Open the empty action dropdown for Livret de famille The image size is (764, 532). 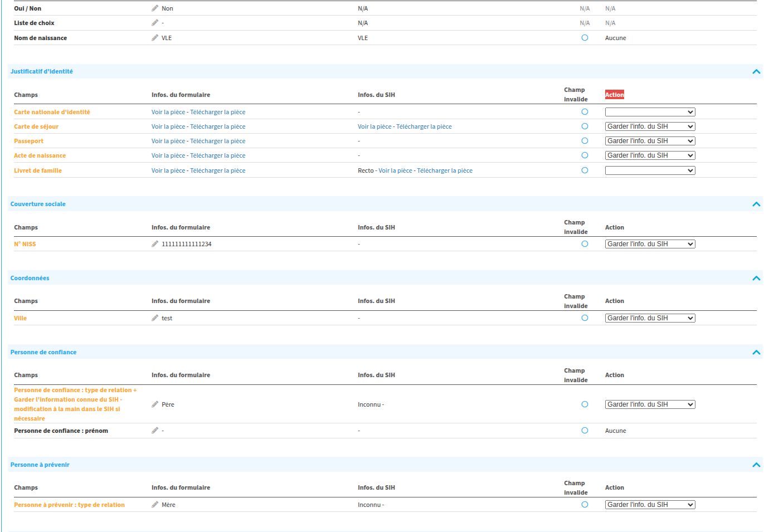650,170
